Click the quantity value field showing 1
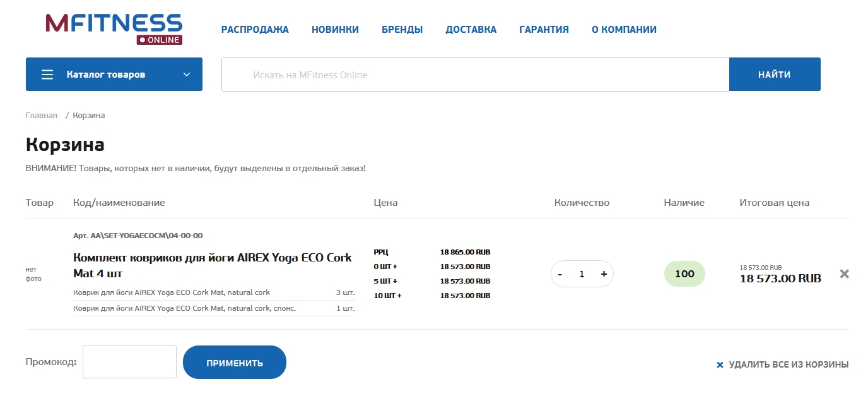 582,274
